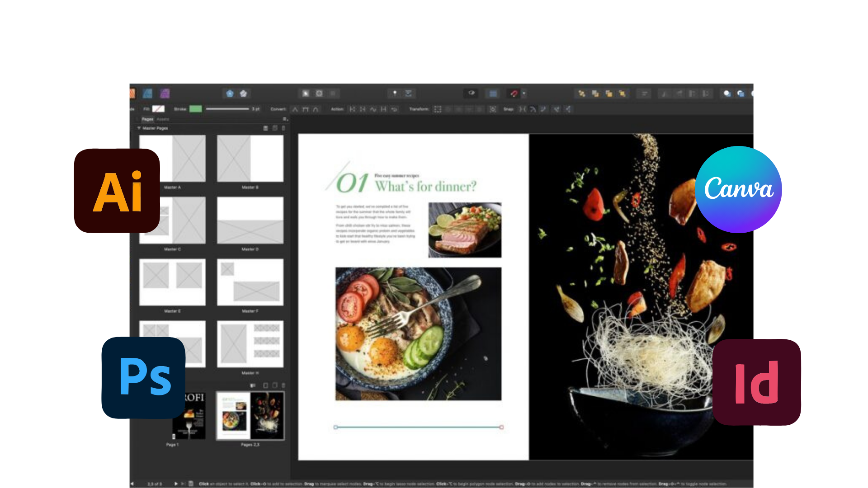Image resolution: width=868 pixels, height=488 pixels.
Task: Toggle the red magnet snapping button
Action: [514, 94]
